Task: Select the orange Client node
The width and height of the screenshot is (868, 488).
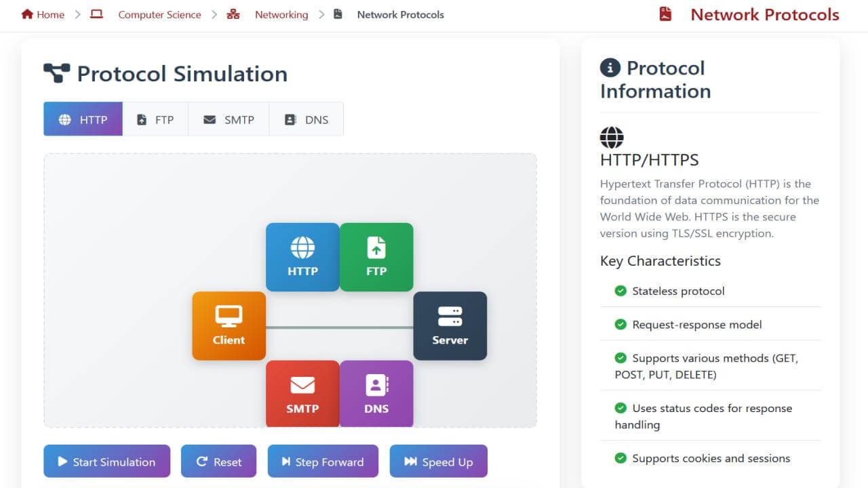Action: (229, 326)
